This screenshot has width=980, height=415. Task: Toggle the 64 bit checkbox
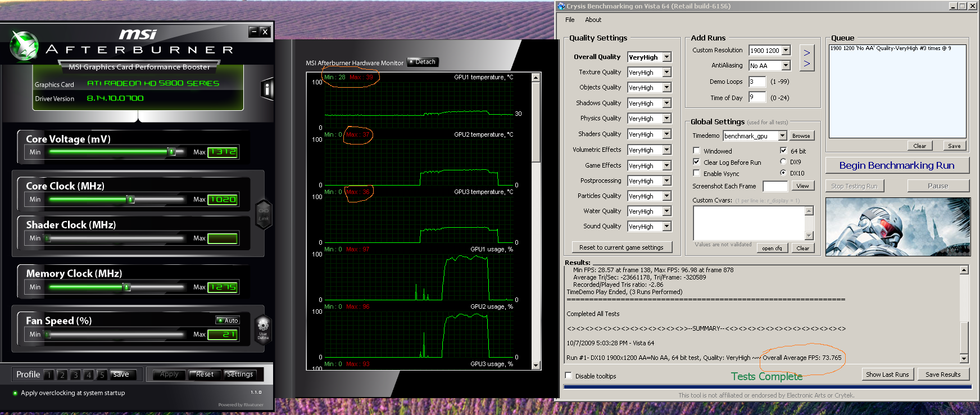click(x=783, y=151)
